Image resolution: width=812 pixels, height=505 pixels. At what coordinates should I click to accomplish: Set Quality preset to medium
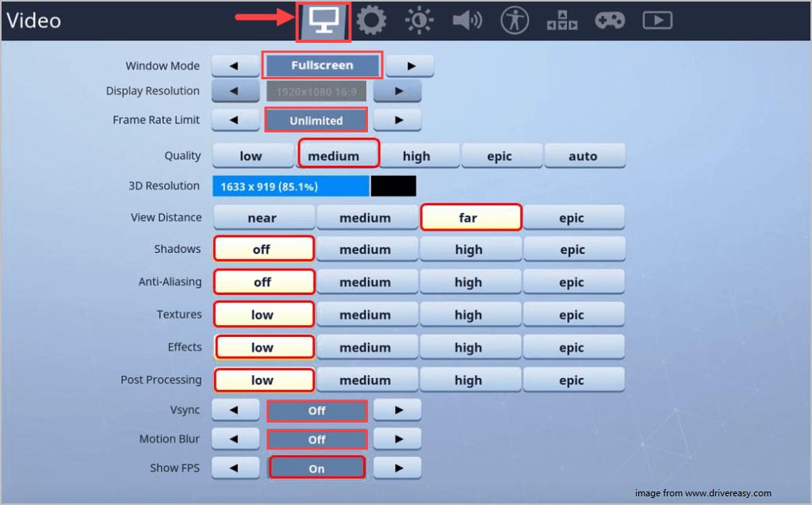tap(338, 153)
